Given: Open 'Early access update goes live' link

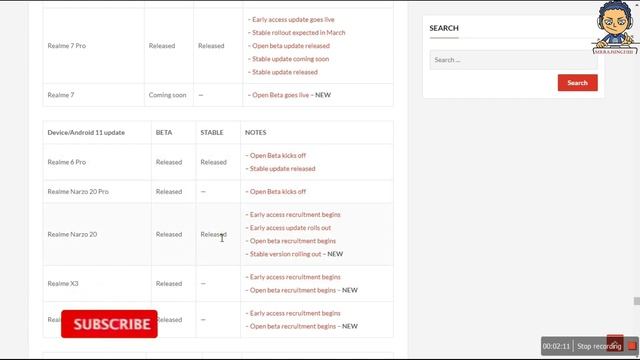Looking at the screenshot, I should click(293, 20).
